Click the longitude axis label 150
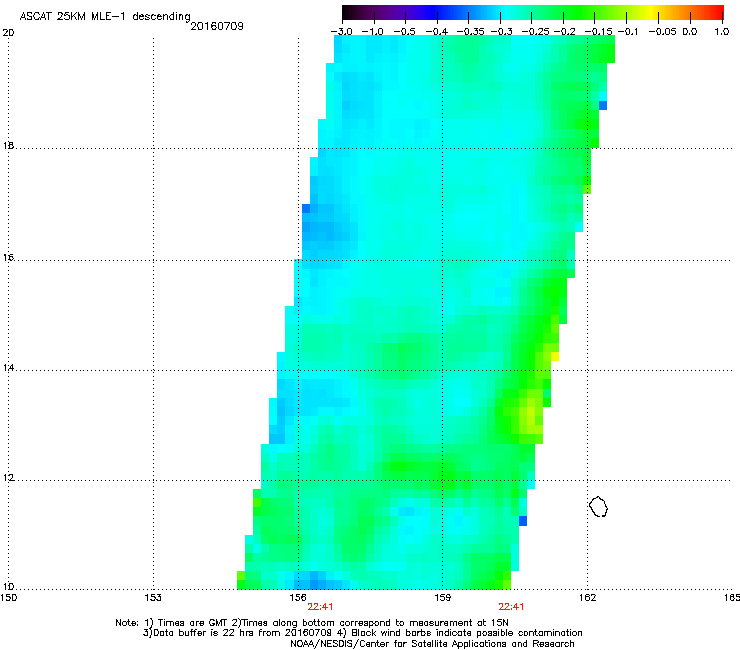Image resolution: width=740 pixels, height=650 pixels. (8, 598)
